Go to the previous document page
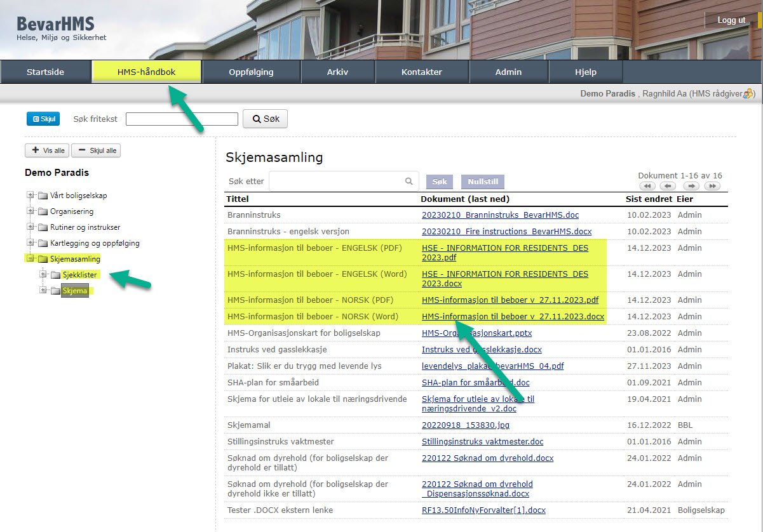This screenshot has width=763, height=532. pos(668,186)
